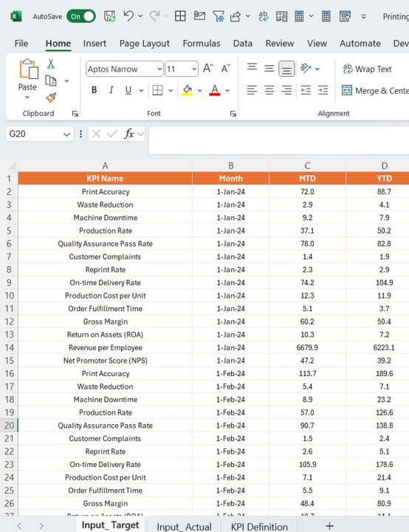Switch to the Page Layout tab
The image size is (409, 532).
coord(145,44)
